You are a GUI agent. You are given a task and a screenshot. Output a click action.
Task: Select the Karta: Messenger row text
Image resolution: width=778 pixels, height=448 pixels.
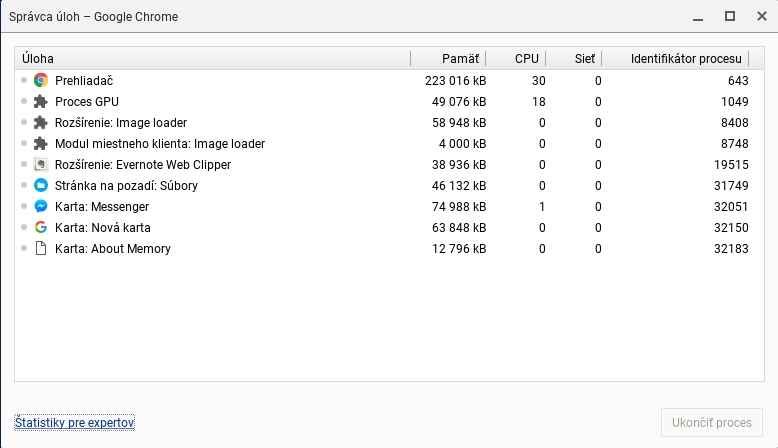102,207
